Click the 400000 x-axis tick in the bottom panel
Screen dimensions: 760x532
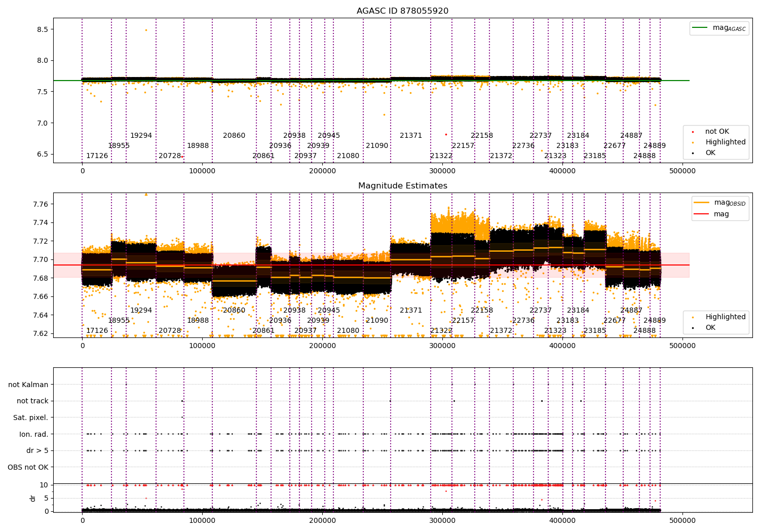tap(562, 520)
